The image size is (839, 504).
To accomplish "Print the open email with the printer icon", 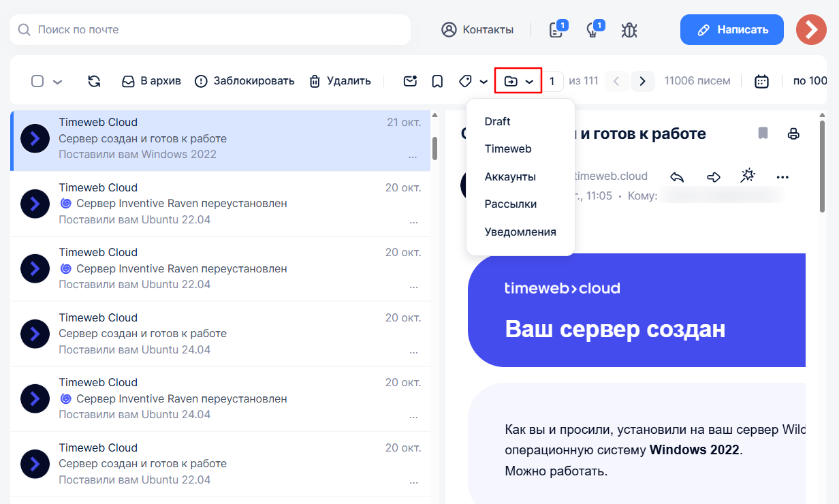I will (793, 133).
